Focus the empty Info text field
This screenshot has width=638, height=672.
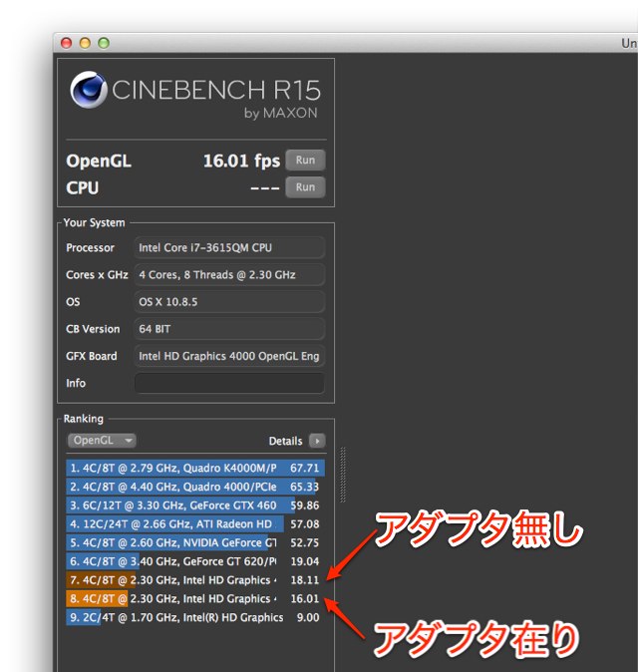(229, 383)
